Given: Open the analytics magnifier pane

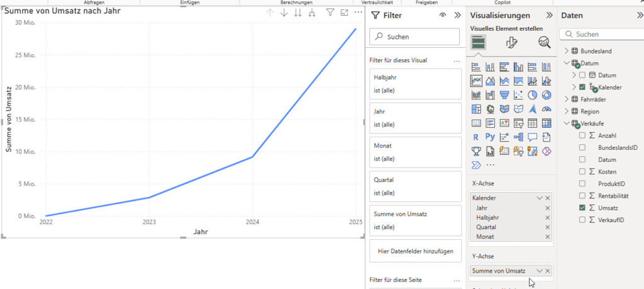Looking at the screenshot, I should coord(543,42).
